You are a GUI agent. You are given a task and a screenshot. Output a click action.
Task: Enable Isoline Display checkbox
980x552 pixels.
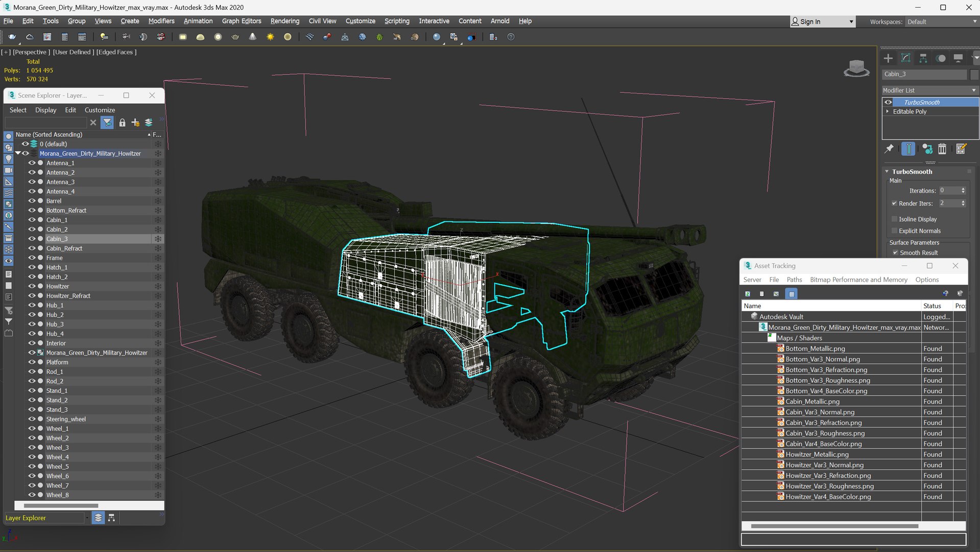pos(894,219)
